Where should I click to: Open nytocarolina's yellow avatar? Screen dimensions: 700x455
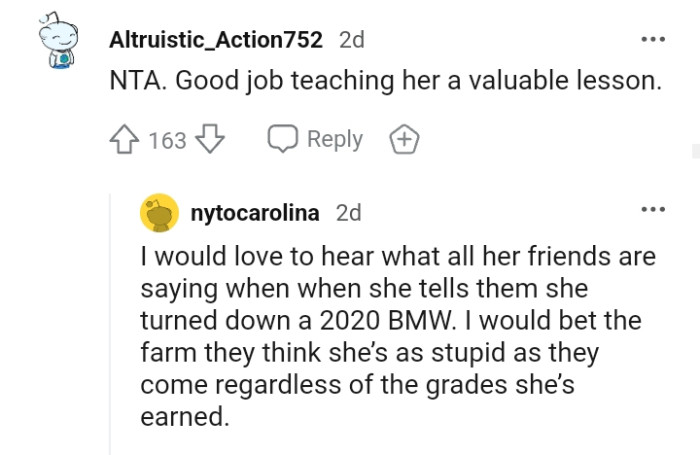pyautogui.click(x=158, y=213)
